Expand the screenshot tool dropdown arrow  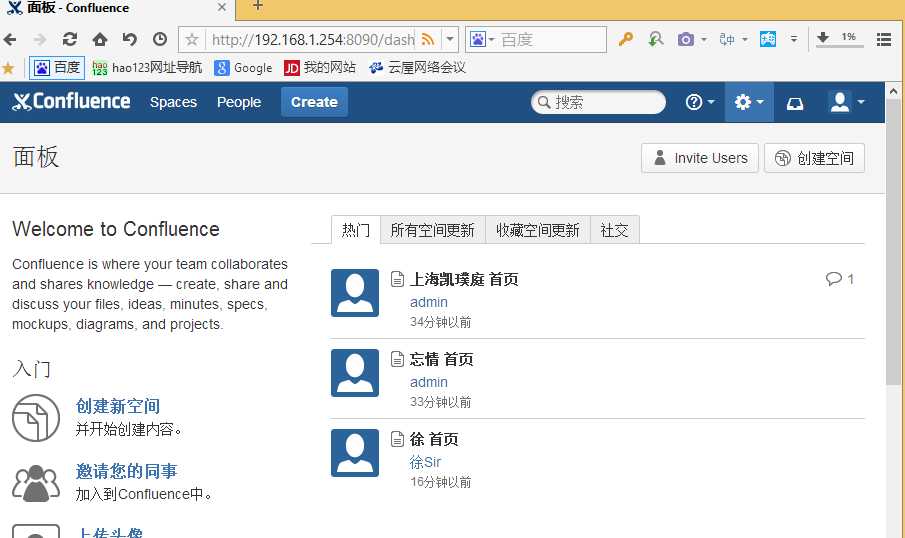704,39
